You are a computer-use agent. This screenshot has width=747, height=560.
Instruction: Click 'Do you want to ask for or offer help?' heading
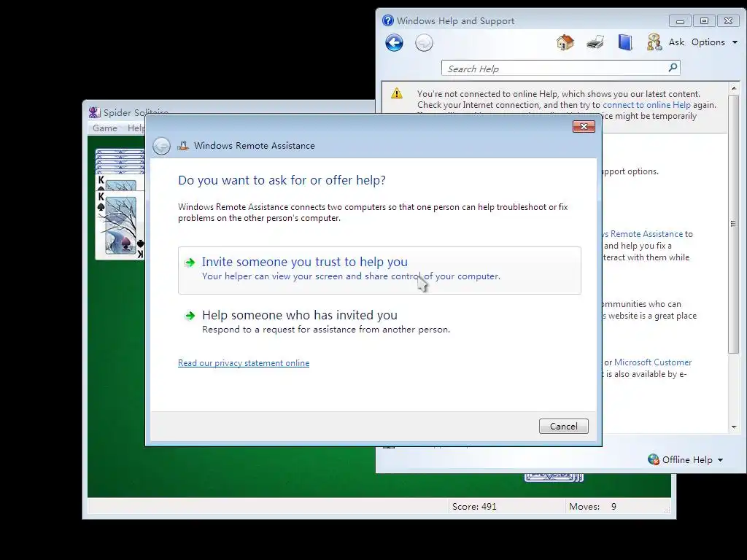pyautogui.click(x=282, y=181)
